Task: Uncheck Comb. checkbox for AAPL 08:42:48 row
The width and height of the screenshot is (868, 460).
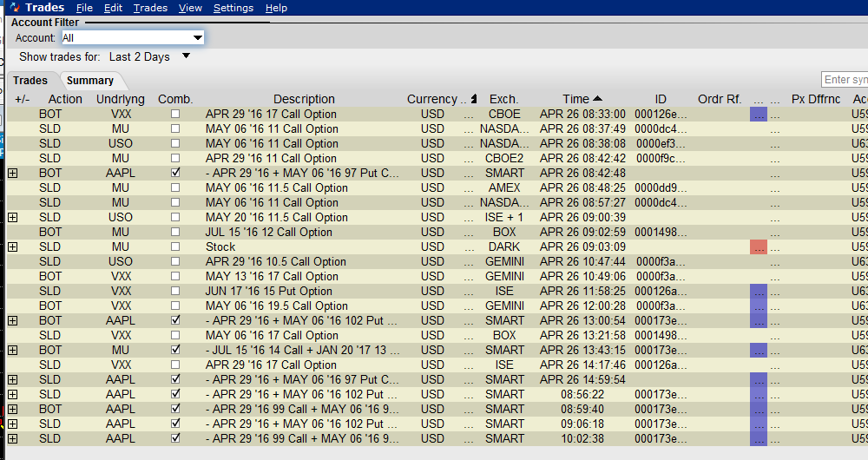Action: tap(176, 174)
